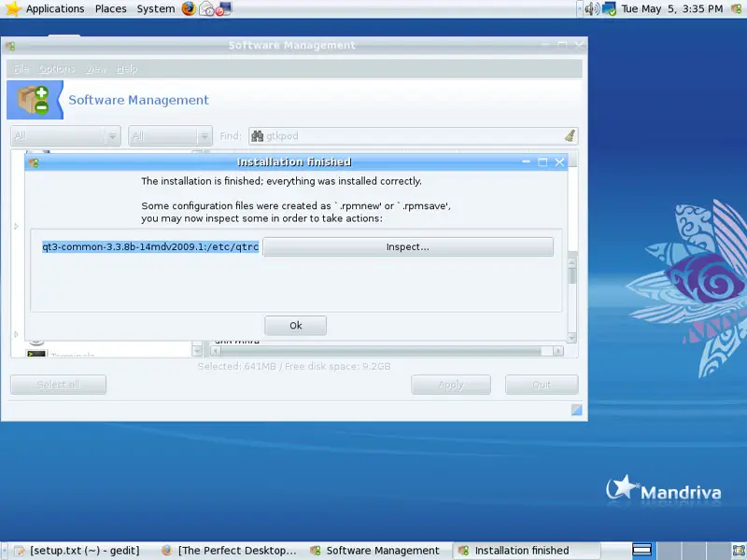Image resolution: width=747 pixels, height=560 pixels.
Task: Click Inspect... button for qt3-common
Action: coord(408,246)
